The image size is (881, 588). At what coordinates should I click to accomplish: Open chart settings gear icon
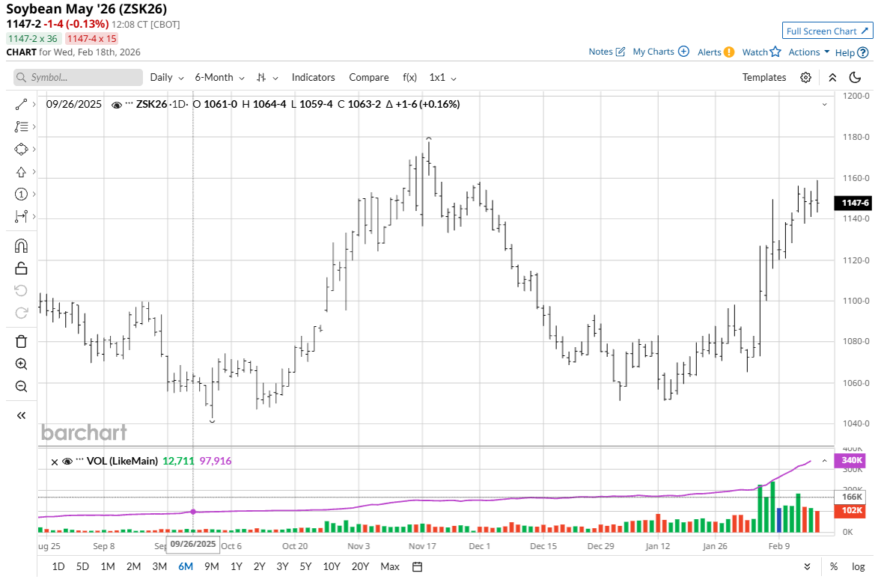(x=805, y=78)
